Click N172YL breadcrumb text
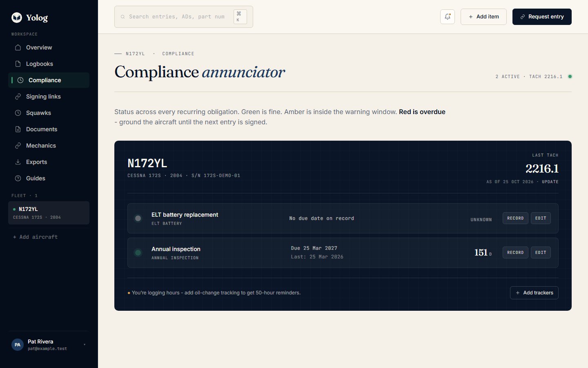This screenshot has height=368, width=588. (x=135, y=54)
